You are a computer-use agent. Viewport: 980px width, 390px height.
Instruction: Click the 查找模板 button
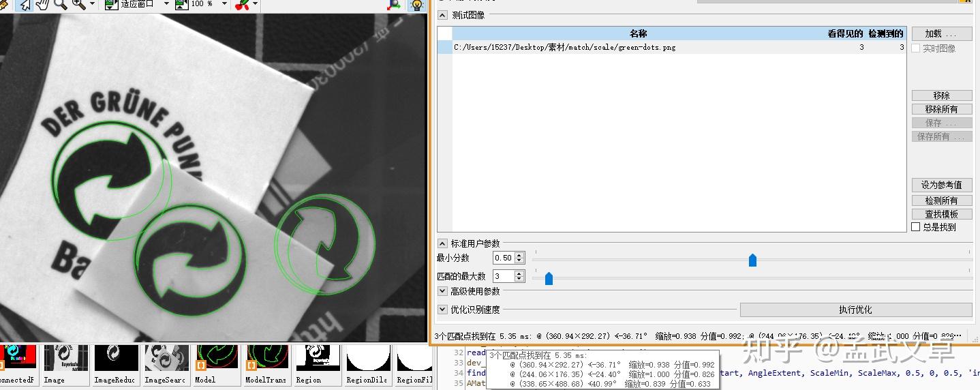pyautogui.click(x=942, y=214)
